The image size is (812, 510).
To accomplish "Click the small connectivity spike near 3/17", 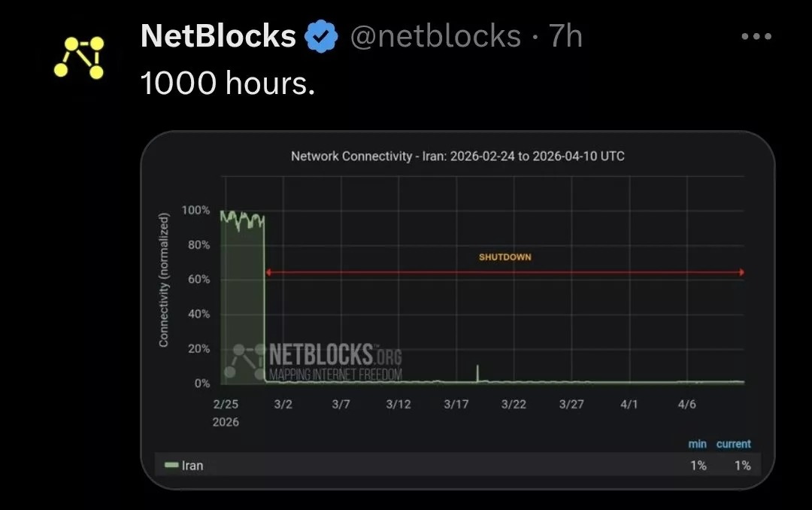I will click(477, 372).
